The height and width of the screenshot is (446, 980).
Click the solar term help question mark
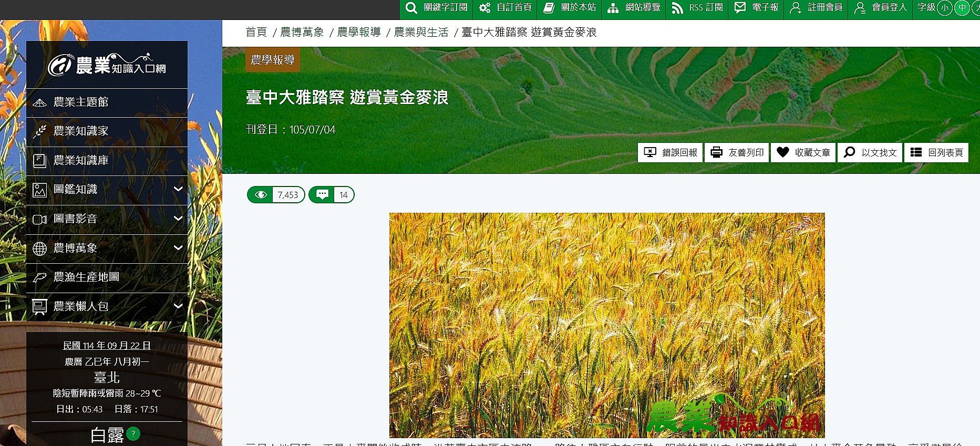pos(133,434)
